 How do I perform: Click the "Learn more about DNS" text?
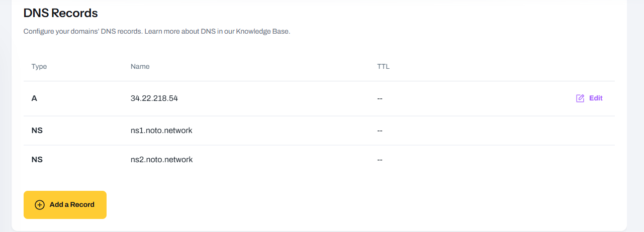coord(180,31)
